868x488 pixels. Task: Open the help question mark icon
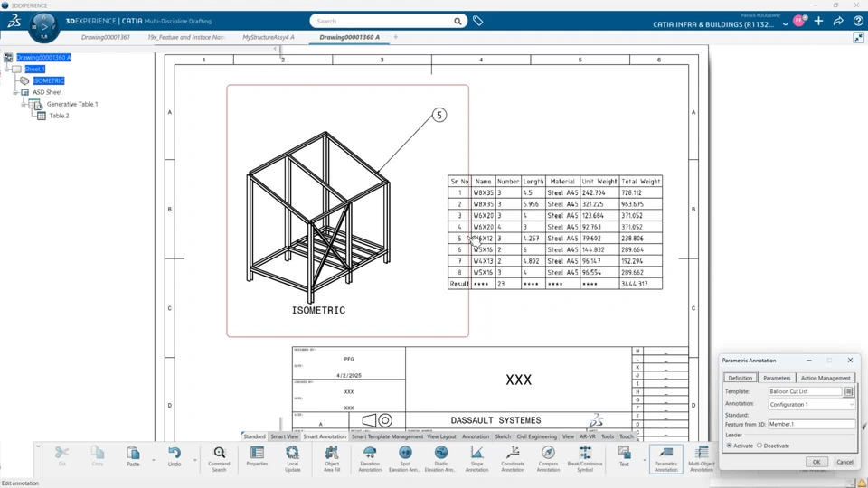[858, 21]
